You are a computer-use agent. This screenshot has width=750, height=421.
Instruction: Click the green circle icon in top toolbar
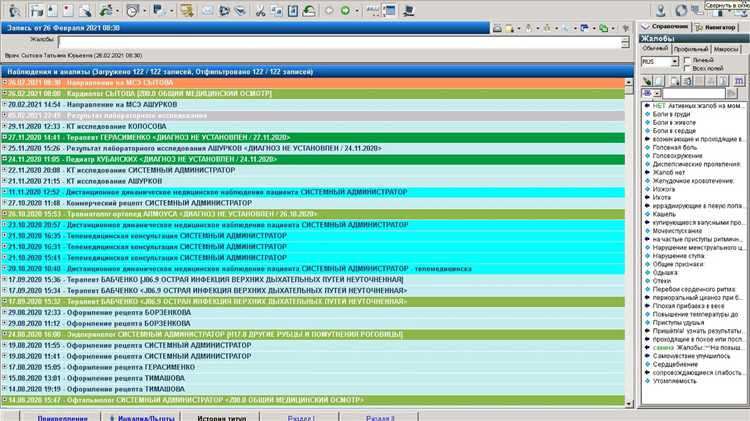click(x=343, y=11)
